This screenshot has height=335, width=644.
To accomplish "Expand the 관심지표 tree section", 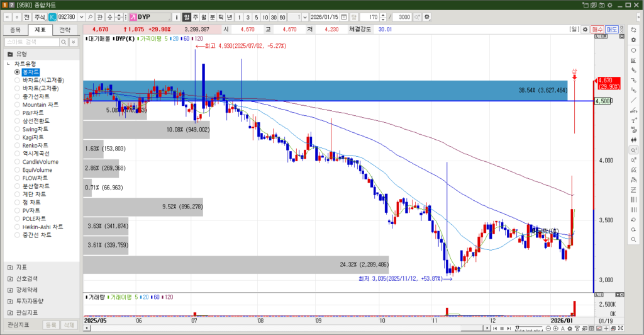I will point(10,312).
